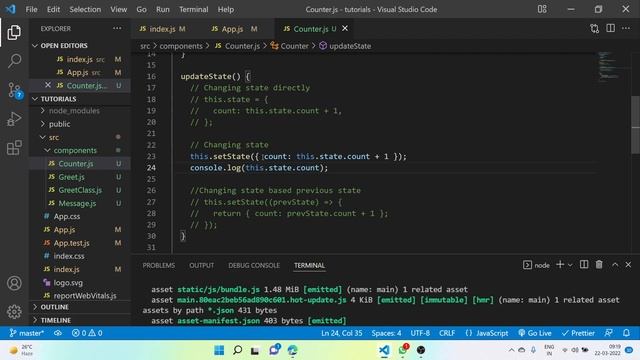The image size is (640, 360).
Task: Click Prettier status bar item
Action: (578, 333)
